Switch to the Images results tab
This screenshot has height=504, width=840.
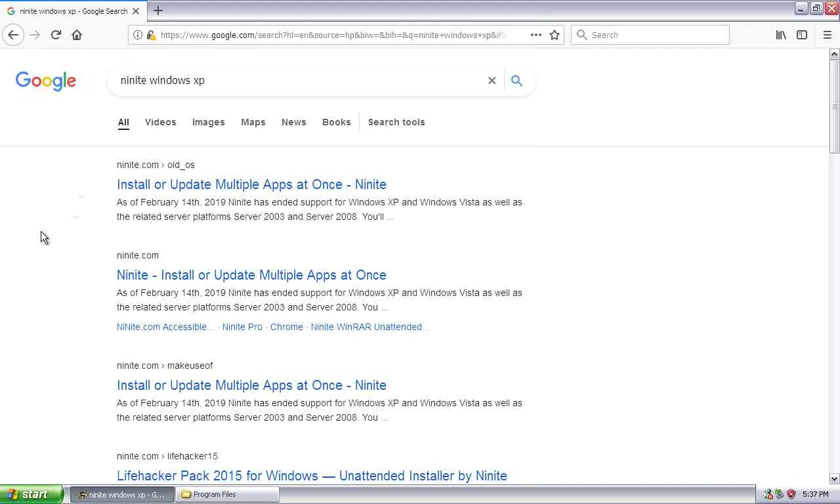pyautogui.click(x=209, y=122)
